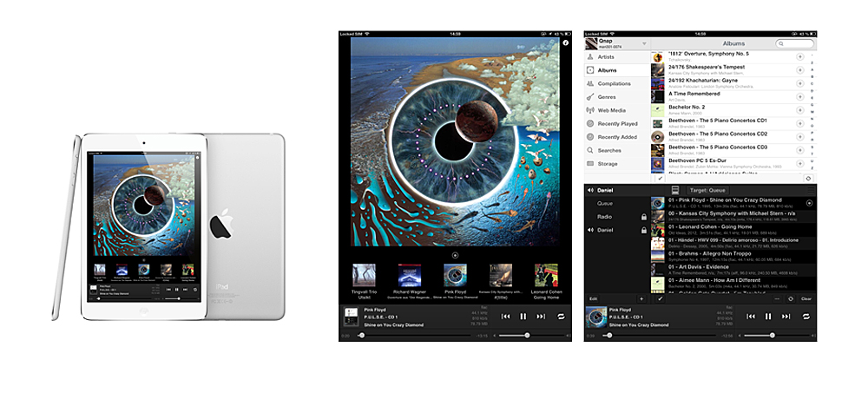Open the queue menu at top right
The image size is (868, 399).
tap(811, 190)
